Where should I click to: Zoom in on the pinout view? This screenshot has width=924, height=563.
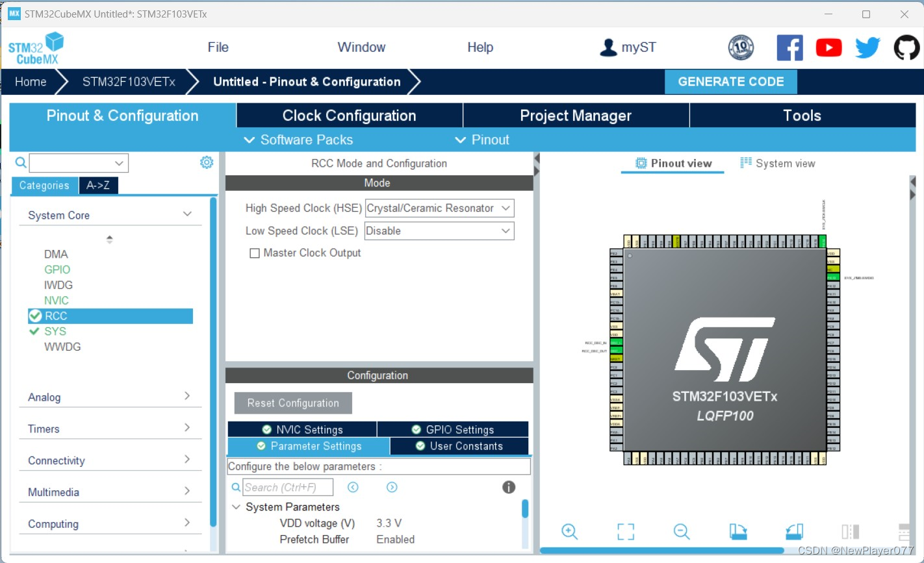click(570, 531)
